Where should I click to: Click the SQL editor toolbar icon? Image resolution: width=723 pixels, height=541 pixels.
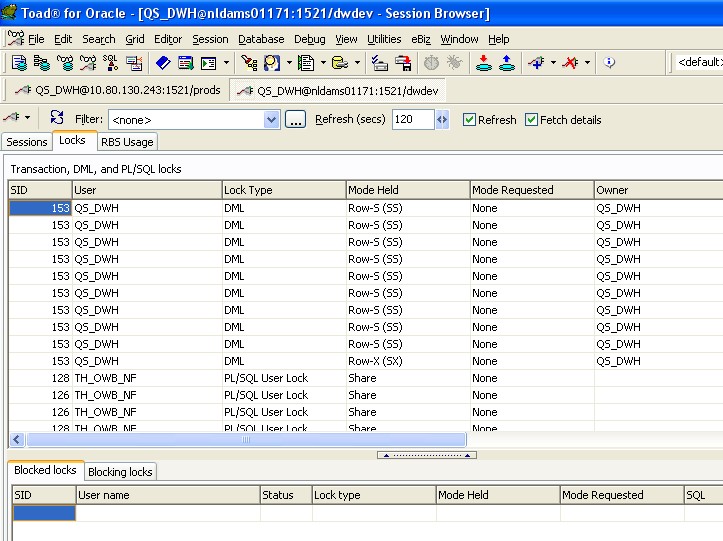110,62
